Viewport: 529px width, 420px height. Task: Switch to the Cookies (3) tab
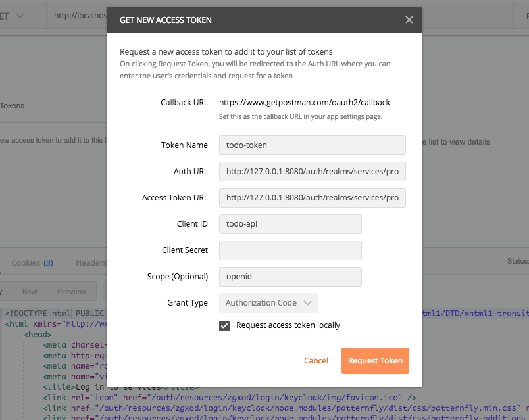(31, 262)
